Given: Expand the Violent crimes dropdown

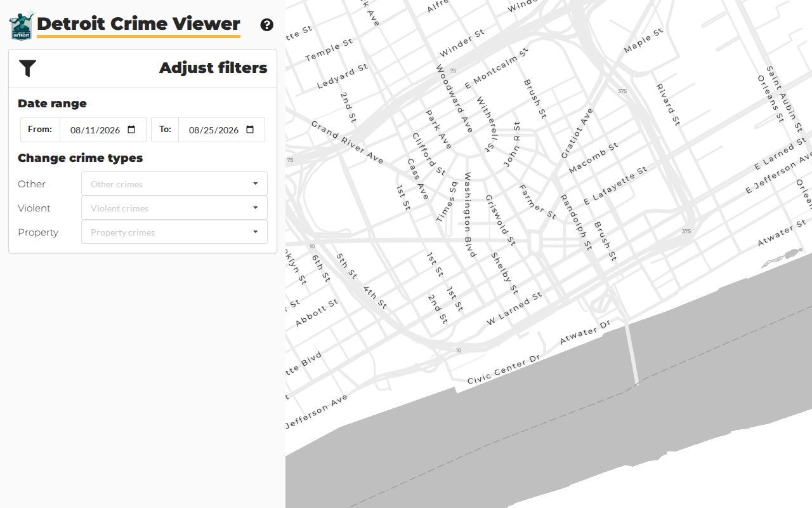Looking at the screenshot, I should [x=174, y=208].
